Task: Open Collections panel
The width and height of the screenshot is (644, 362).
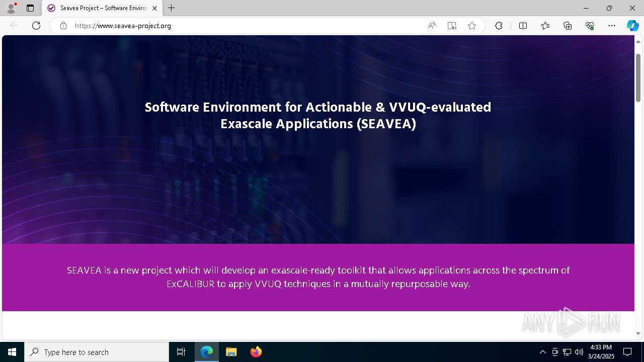Action: click(x=568, y=26)
